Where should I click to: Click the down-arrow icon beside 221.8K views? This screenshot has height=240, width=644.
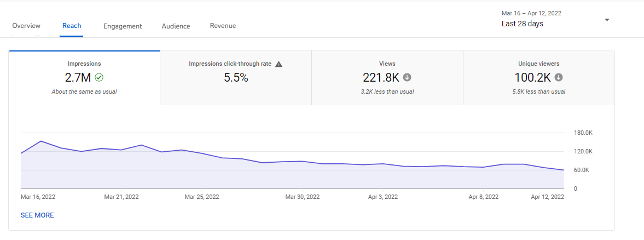407,78
